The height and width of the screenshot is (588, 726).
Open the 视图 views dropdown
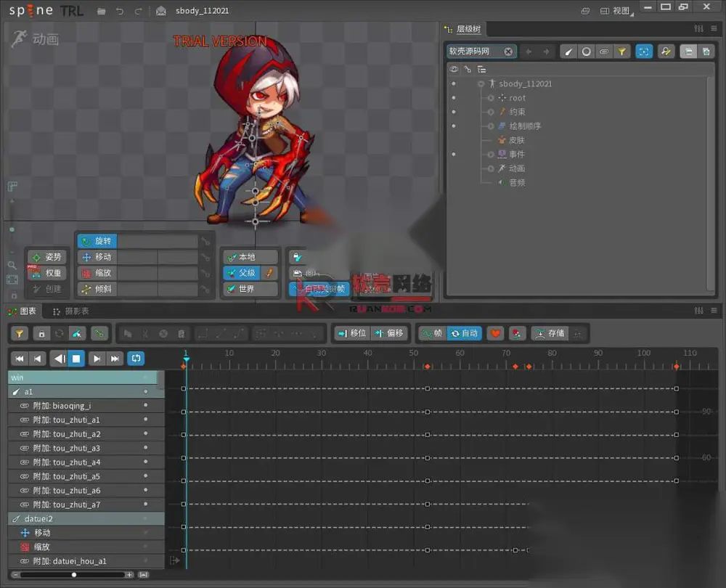tap(616, 11)
